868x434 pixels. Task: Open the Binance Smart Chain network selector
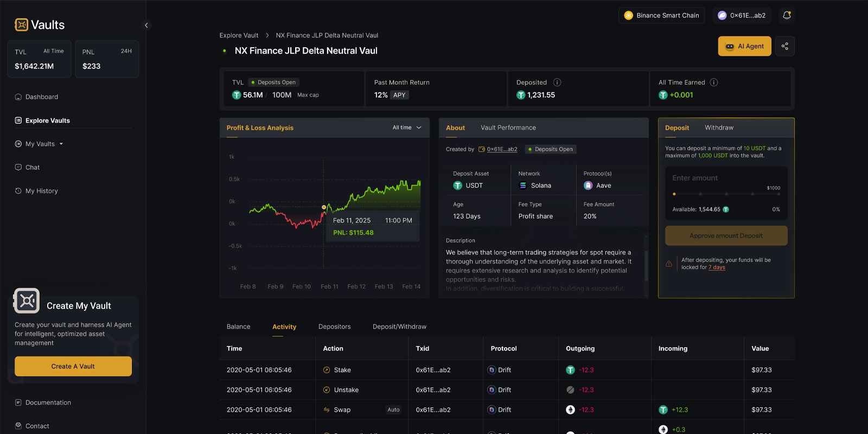[661, 15]
